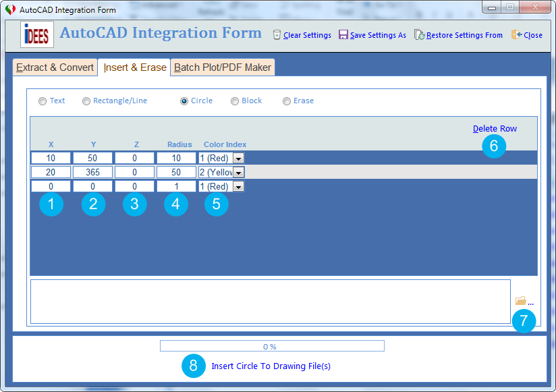Viewport: 556px width, 392px height.
Task: Select the Block radio button
Action: (x=235, y=101)
